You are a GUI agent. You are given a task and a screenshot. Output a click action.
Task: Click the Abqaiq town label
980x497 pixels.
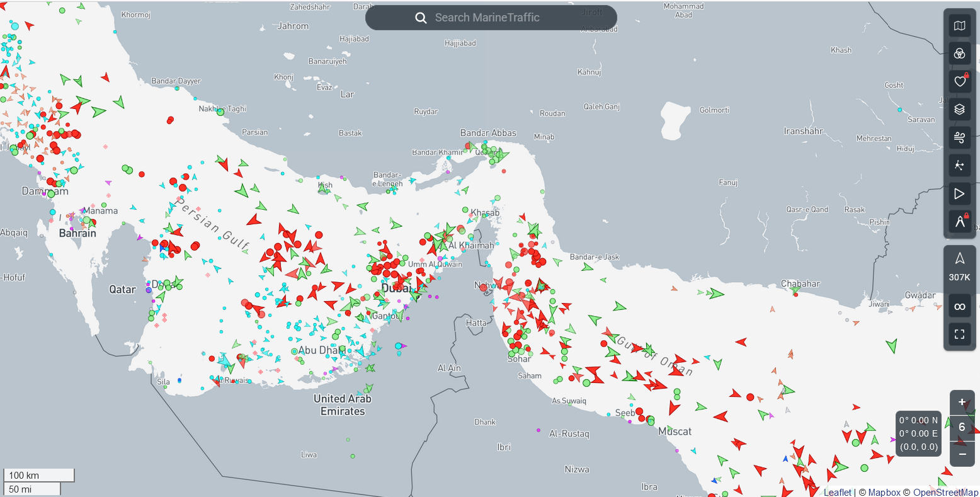[14, 233]
